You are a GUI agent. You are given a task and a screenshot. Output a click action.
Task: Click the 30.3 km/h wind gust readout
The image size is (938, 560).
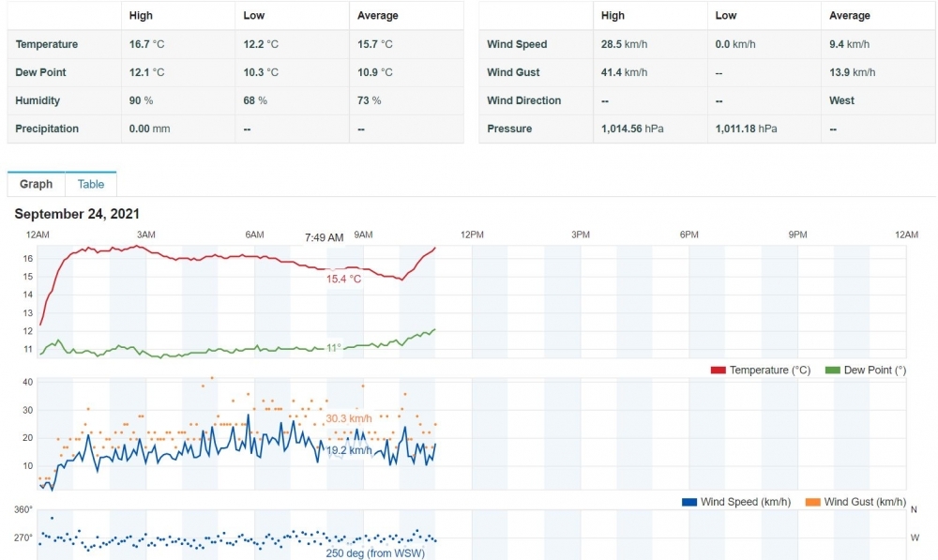(349, 418)
